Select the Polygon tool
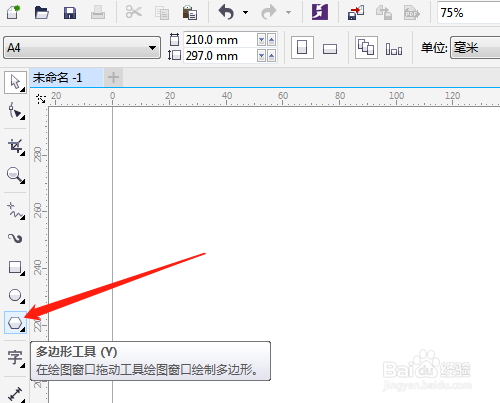 (x=15, y=323)
